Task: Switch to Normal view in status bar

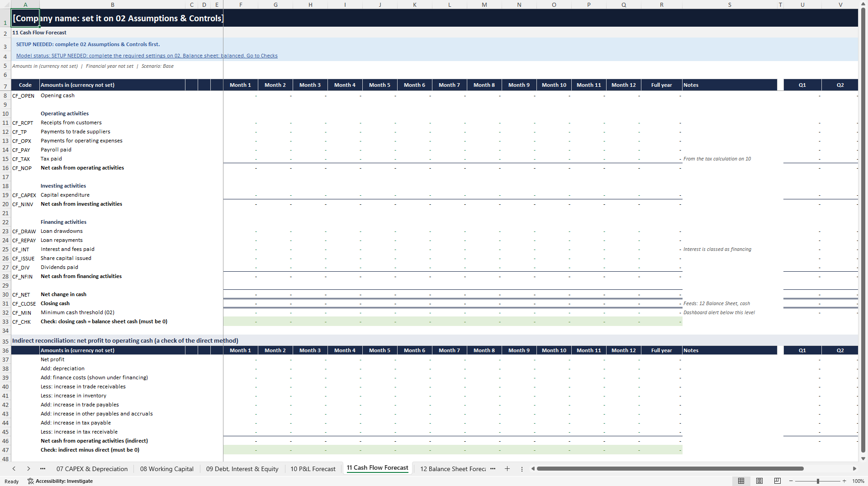Action: 741,481
